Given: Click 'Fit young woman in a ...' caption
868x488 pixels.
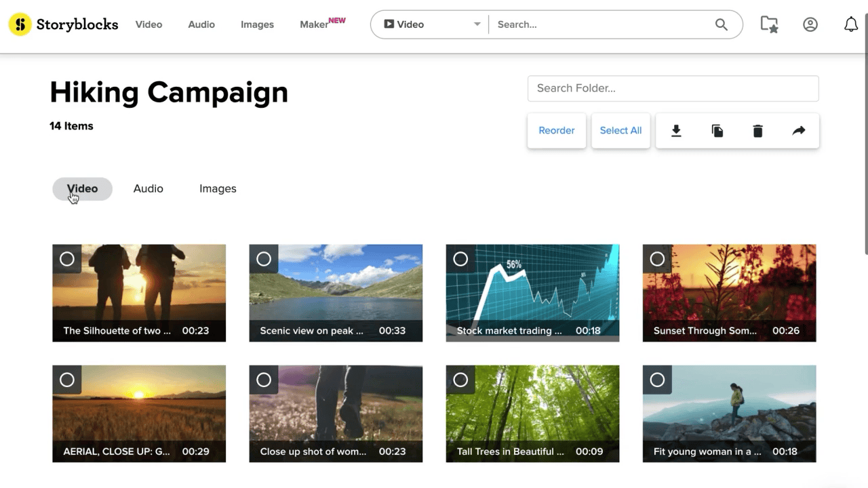Looking at the screenshot, I should (x=707, y=451).
